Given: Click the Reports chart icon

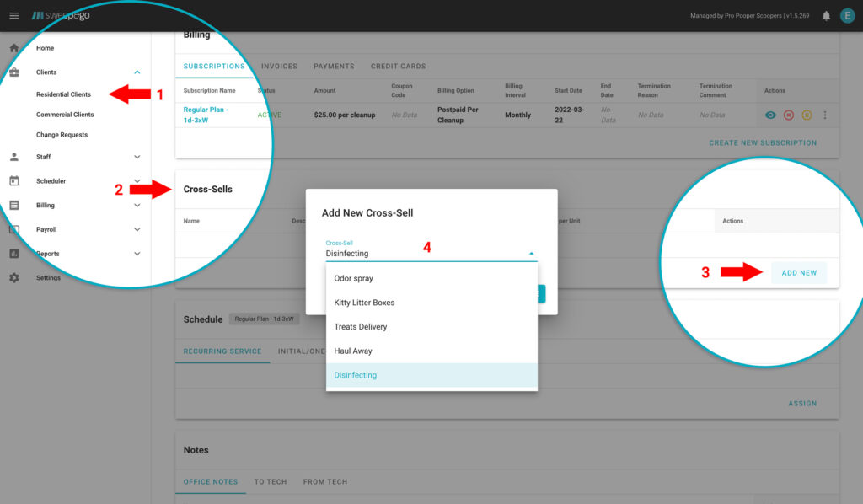Looking at the screenshot, I should coord(13,253).
